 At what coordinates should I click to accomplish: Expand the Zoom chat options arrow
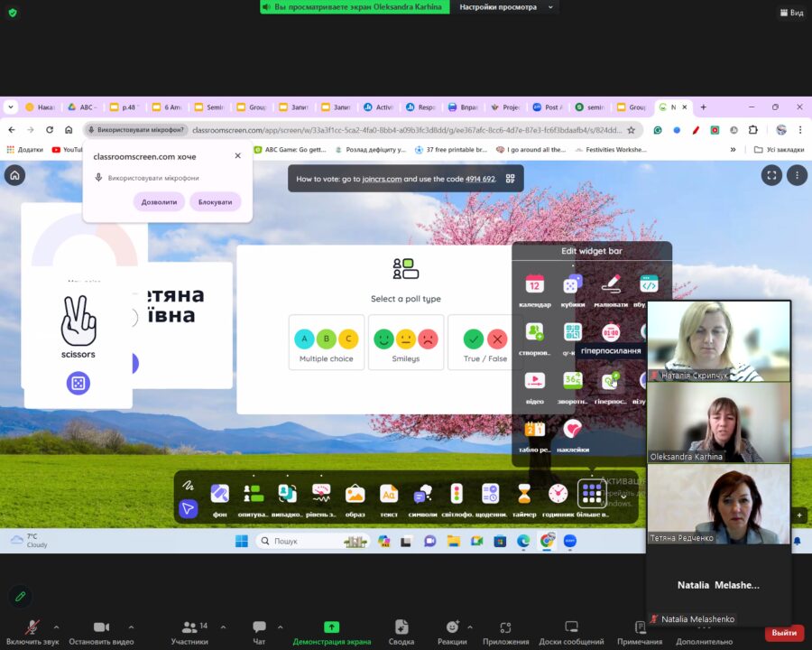(x=281, y=627)
